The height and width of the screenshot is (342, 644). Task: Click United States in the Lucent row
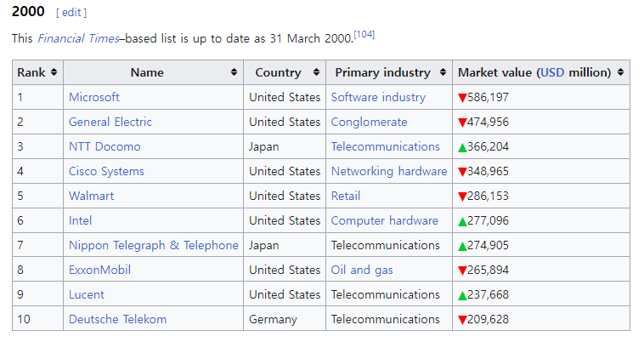click(285, 294)
